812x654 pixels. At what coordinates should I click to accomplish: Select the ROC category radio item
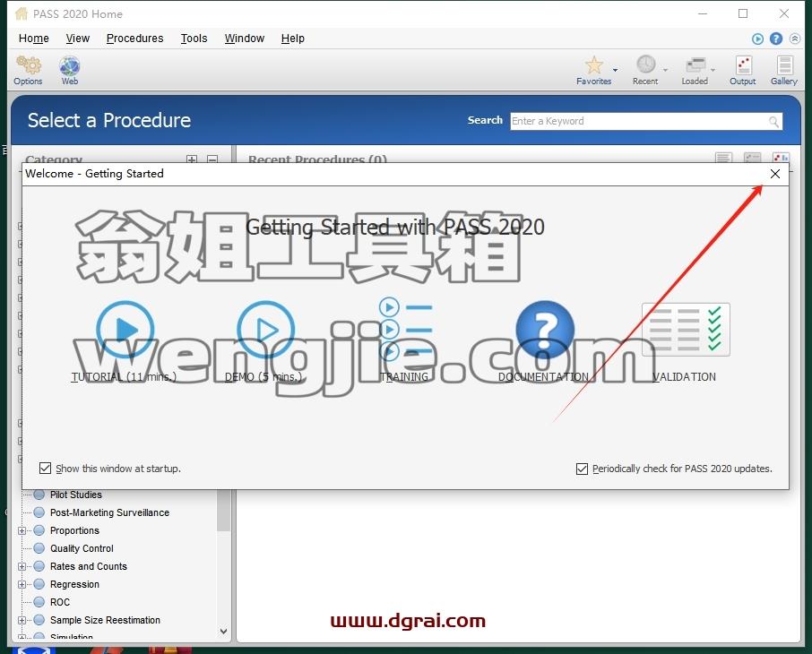tap(39, 602)
